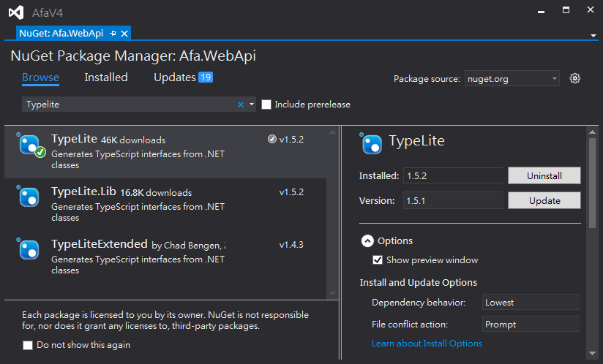Click the Uninstall button
This screenshot has width=603, height=364.
click(x=544, y=175)
